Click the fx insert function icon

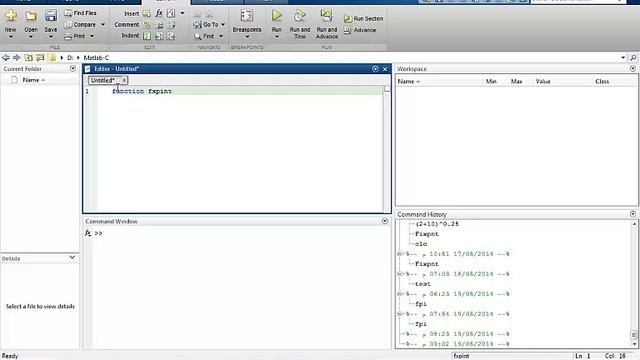159,13
